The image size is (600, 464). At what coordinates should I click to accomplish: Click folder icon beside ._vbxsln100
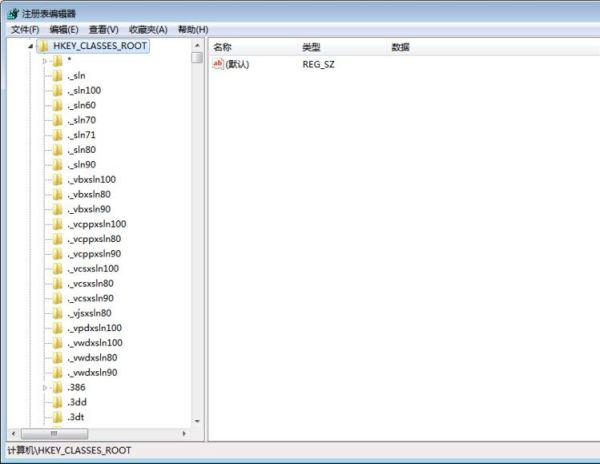(58, 179)
